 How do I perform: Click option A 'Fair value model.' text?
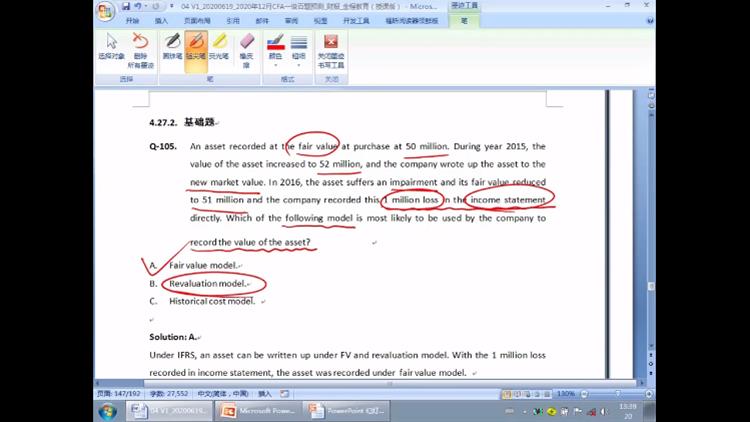click(x=203, y=265)
